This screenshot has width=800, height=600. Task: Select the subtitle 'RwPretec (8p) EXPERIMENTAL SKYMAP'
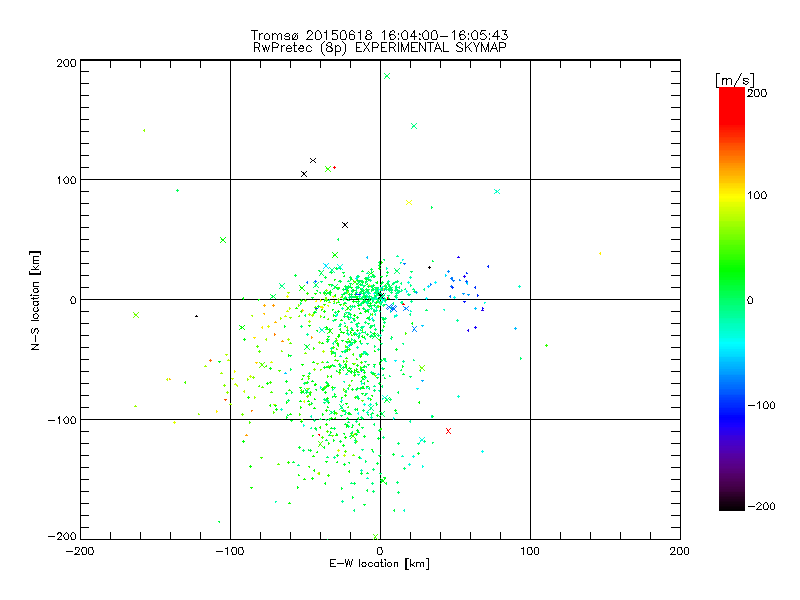click(380, 48)
